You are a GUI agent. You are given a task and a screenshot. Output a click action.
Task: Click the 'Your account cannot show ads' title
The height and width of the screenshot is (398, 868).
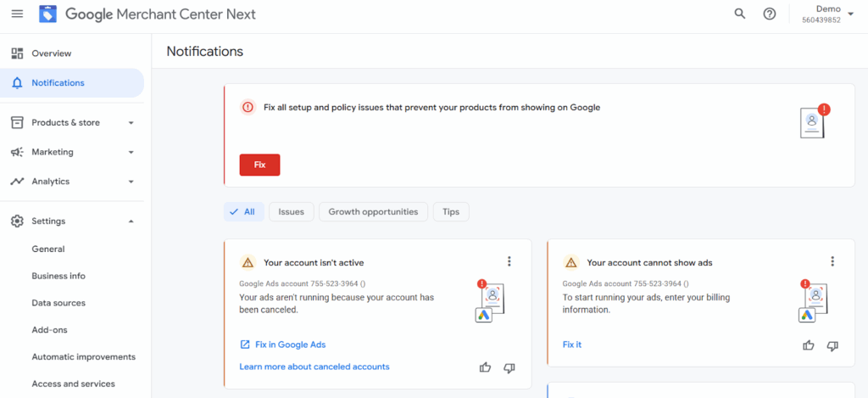(x=650, y=263)
